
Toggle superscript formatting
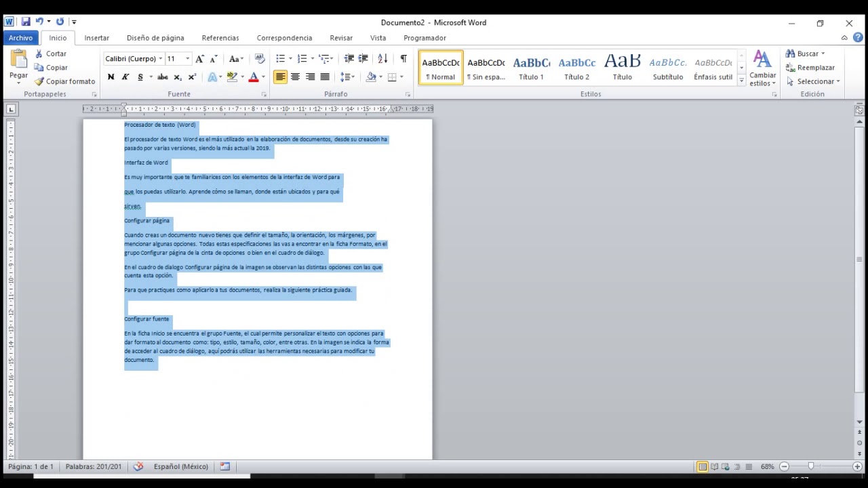coord(192,77)
